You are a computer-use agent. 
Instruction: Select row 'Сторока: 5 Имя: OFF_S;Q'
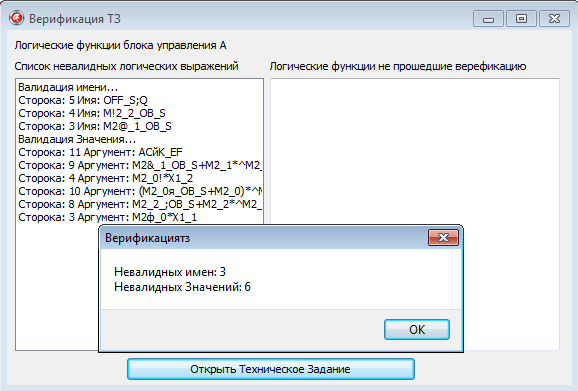click(x=139, y=100)
